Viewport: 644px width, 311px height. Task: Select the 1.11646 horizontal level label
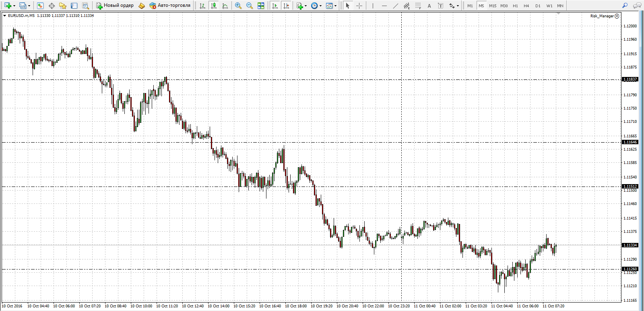tap(630, 142)
